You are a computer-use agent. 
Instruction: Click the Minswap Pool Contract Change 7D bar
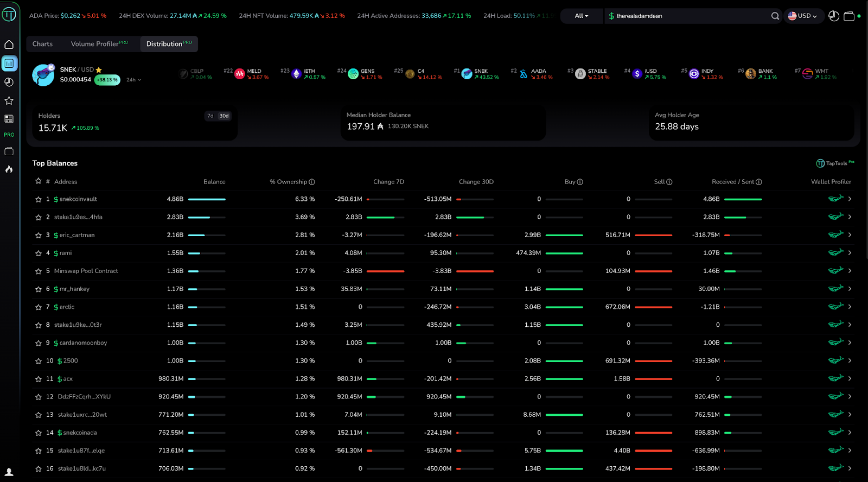[386, 271]
